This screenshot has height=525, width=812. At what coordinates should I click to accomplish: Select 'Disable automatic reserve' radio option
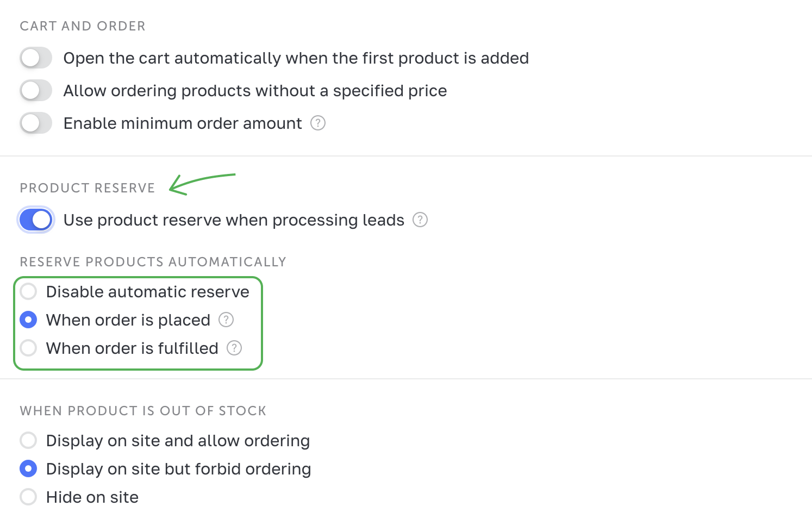pos(28,292)
